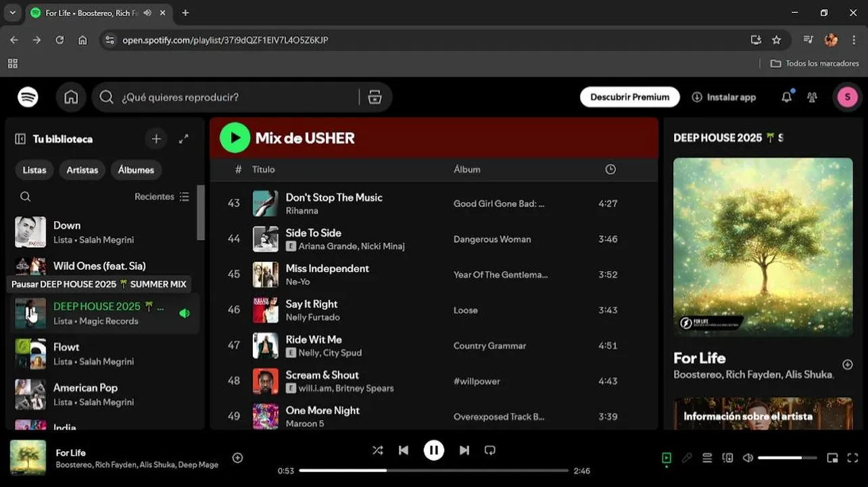The height and width of the screenshot is (487, 868).
Task: Search within the library list
Action: (25, 196)
